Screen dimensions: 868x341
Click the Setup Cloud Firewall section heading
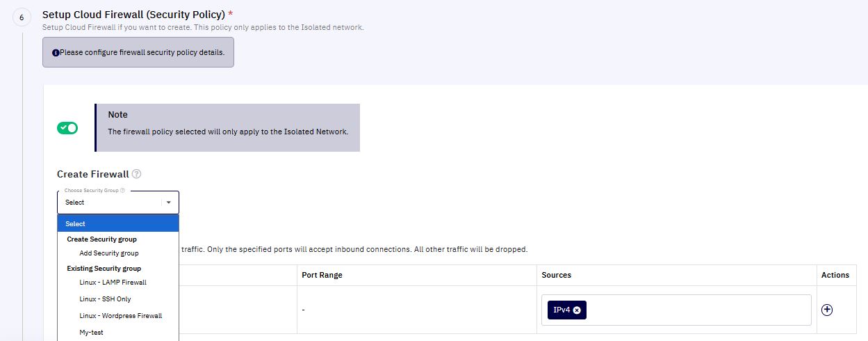click(x=133, y=14)
